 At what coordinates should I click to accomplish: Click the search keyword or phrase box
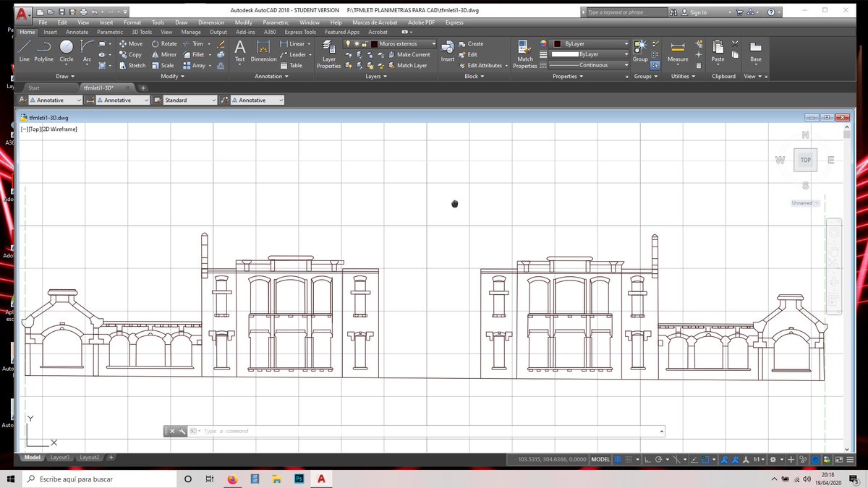(x=625, y=12)
